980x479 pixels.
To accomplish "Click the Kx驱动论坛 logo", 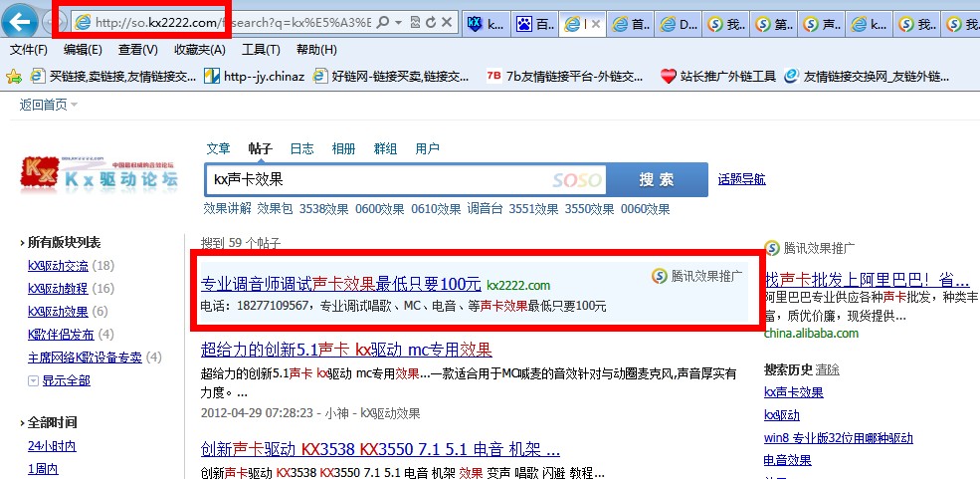I will pyautogui.click(x=99, y=173).
